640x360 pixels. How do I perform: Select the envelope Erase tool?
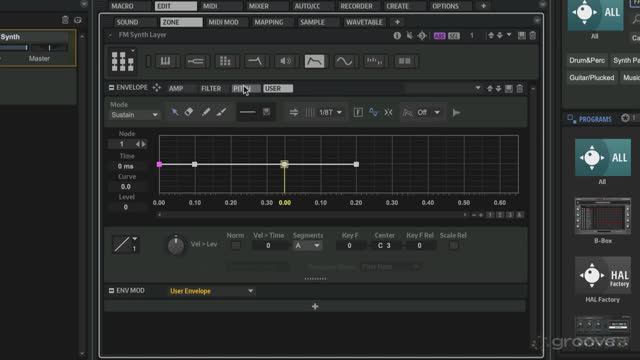(x=189, y=112)
